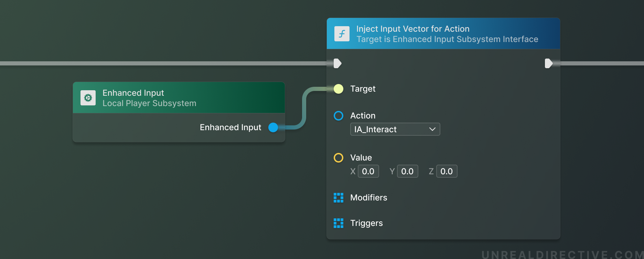The width and height of the screenshot is (644, 259).
Task: Click the yellow Target input pin
Action: click(x=339, y=89)
